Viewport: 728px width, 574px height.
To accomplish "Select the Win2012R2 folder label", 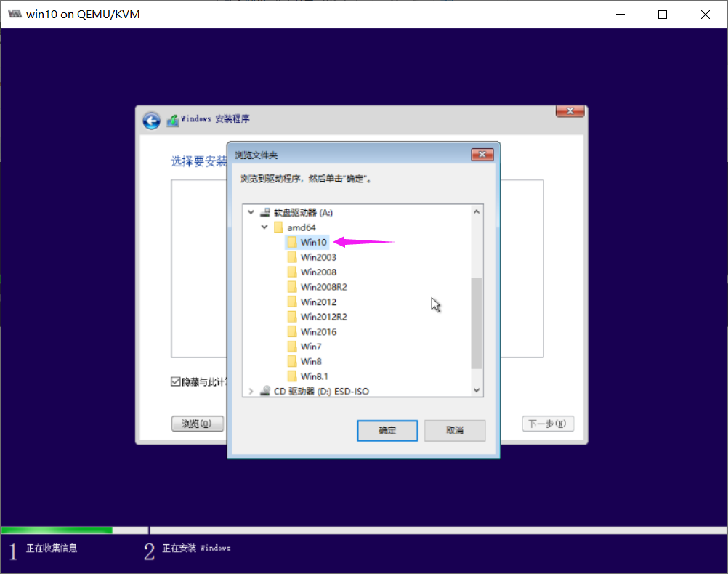I will [323, 317].
